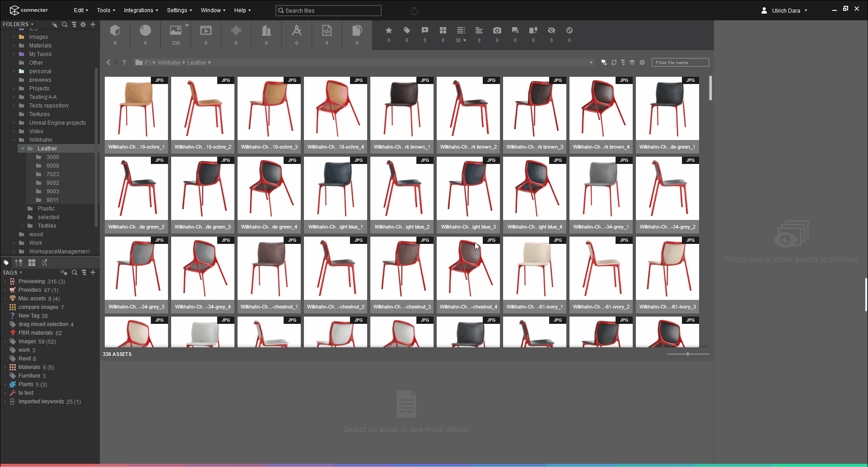Select the PBR materials tag
This screenshot has width=868, height=467.
[x=36, y=333]
